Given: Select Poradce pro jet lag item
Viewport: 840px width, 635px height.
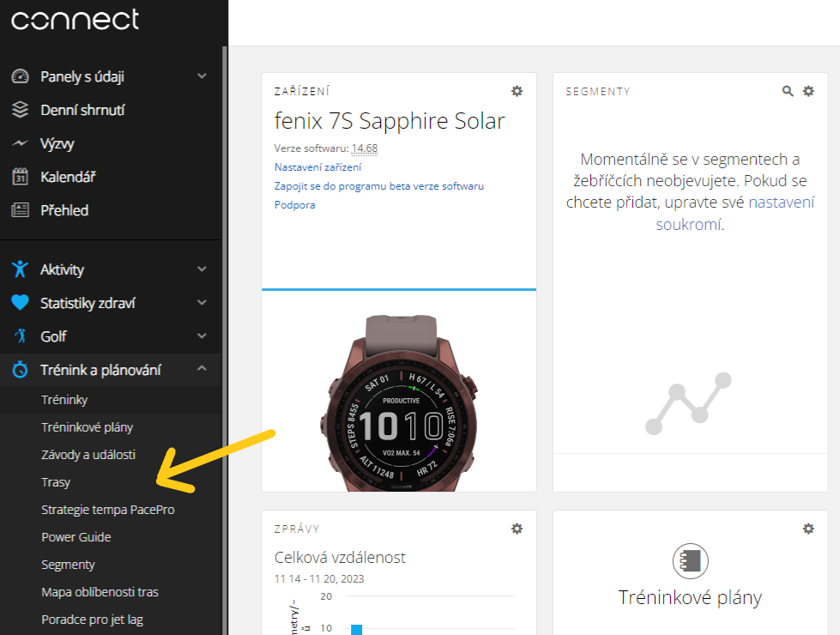Looking at the screenshot, I should click(92, 620).
